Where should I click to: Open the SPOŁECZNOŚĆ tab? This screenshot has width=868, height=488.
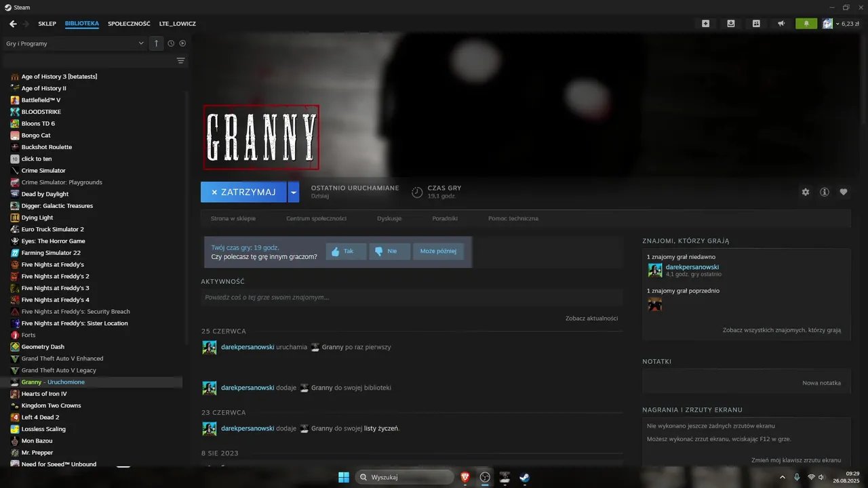click(129, 24)
